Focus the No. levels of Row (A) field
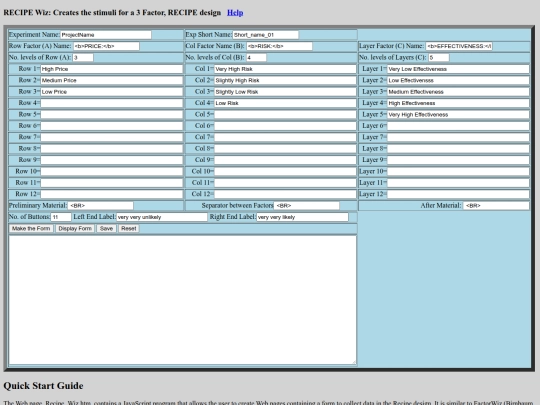 [x=83, y=58]
